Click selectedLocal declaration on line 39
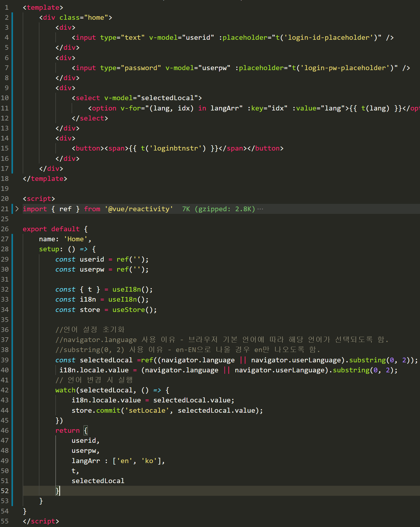The width and height of the screenshot is (420, 527). point(106,360)
